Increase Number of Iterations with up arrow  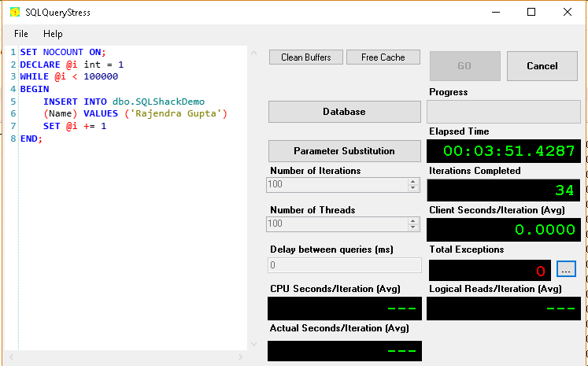[x=412, y=181]
